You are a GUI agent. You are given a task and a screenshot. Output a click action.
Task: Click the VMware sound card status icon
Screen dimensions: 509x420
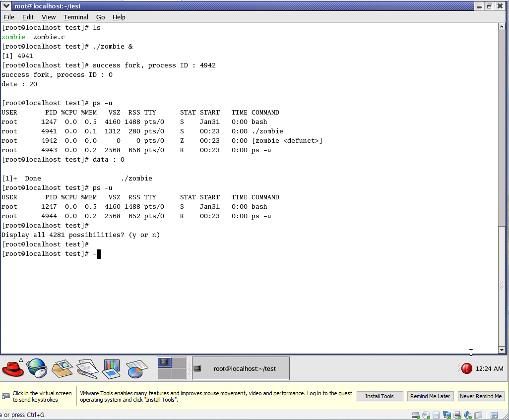pyautogui.click(x=467, y=415)
